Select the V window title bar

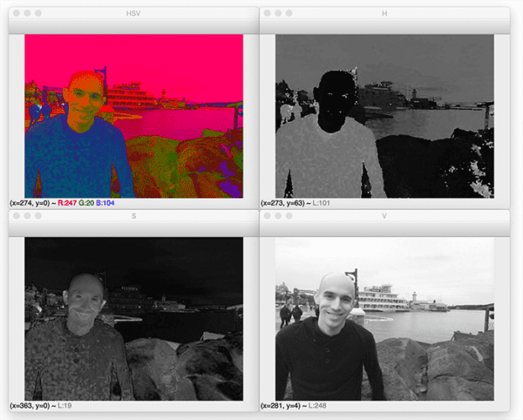pos(384,216)
